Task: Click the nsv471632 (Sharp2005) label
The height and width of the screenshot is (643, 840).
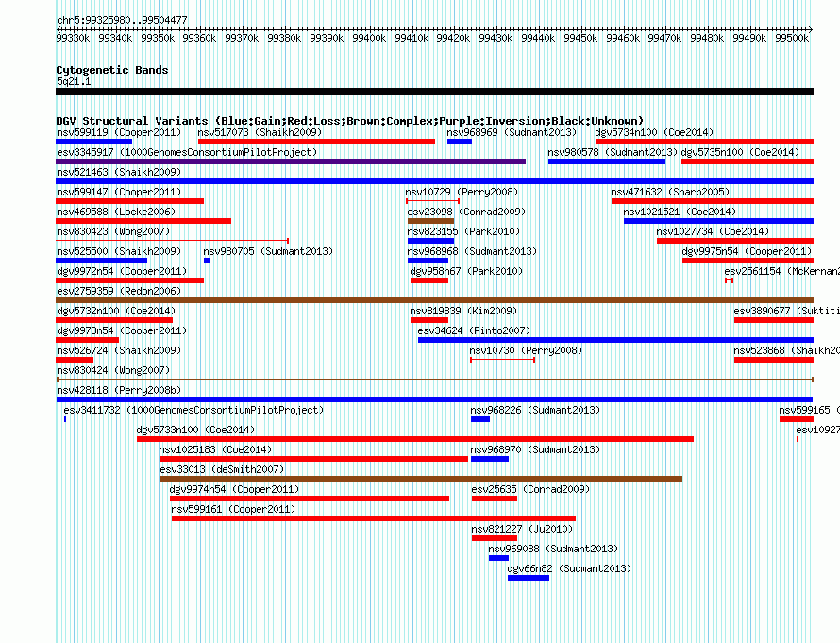Action: coord(670,192)
